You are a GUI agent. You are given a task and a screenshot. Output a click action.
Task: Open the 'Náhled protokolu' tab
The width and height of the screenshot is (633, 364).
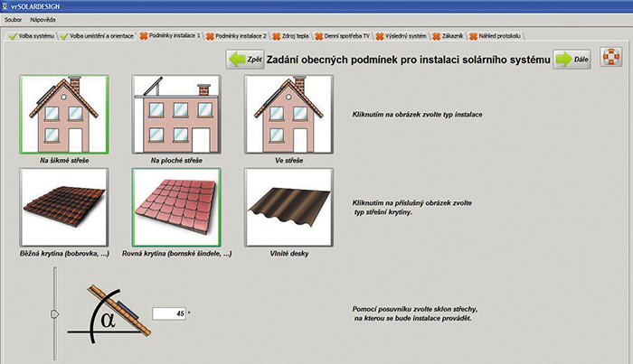coord(496,36)
